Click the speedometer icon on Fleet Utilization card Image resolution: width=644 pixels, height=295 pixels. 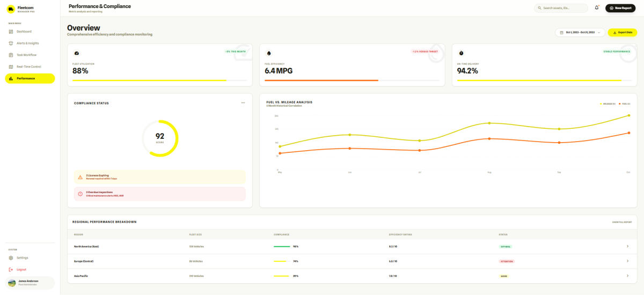[76, 53]
